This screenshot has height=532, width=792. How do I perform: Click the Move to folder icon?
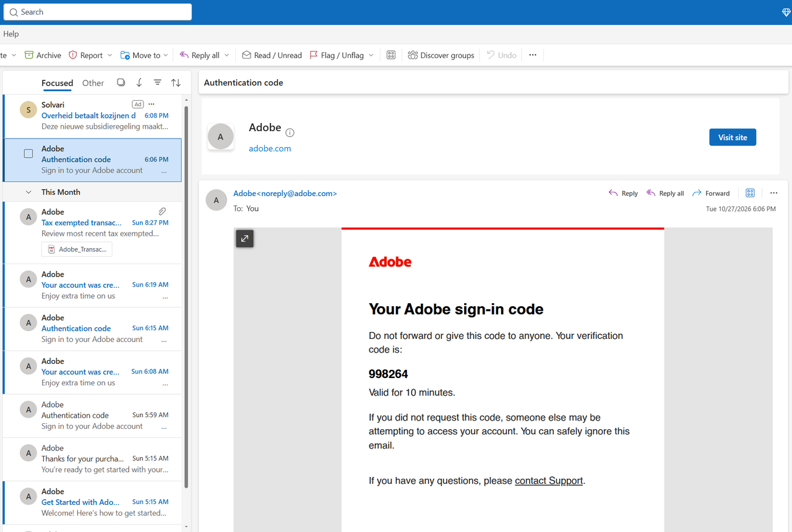click(x=125, y=55)
